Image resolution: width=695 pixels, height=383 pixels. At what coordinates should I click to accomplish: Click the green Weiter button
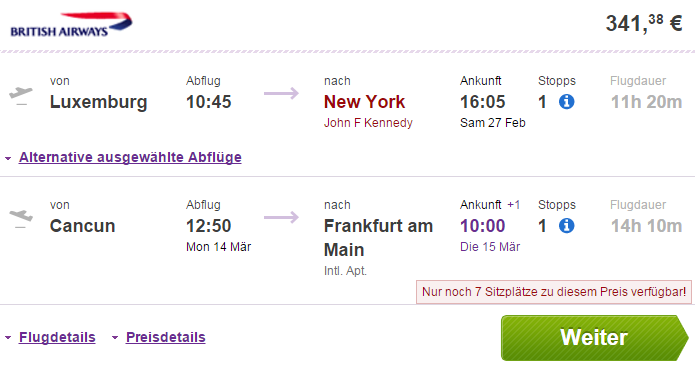point(595,338)
